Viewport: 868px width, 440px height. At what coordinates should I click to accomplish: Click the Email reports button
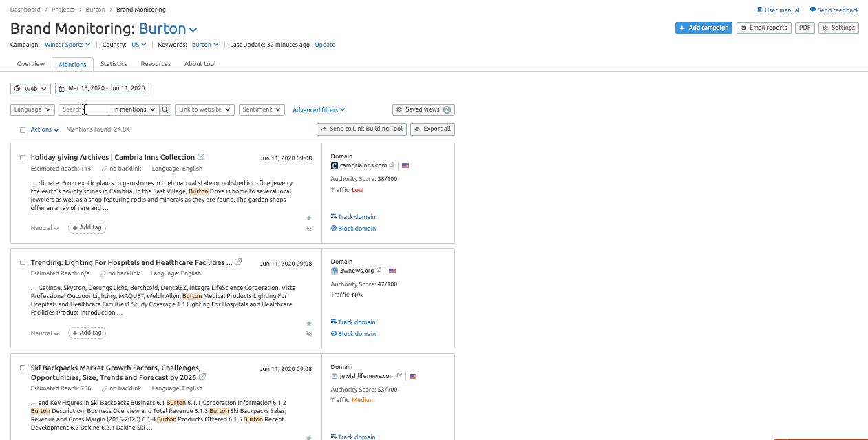[x=764, y=28]
